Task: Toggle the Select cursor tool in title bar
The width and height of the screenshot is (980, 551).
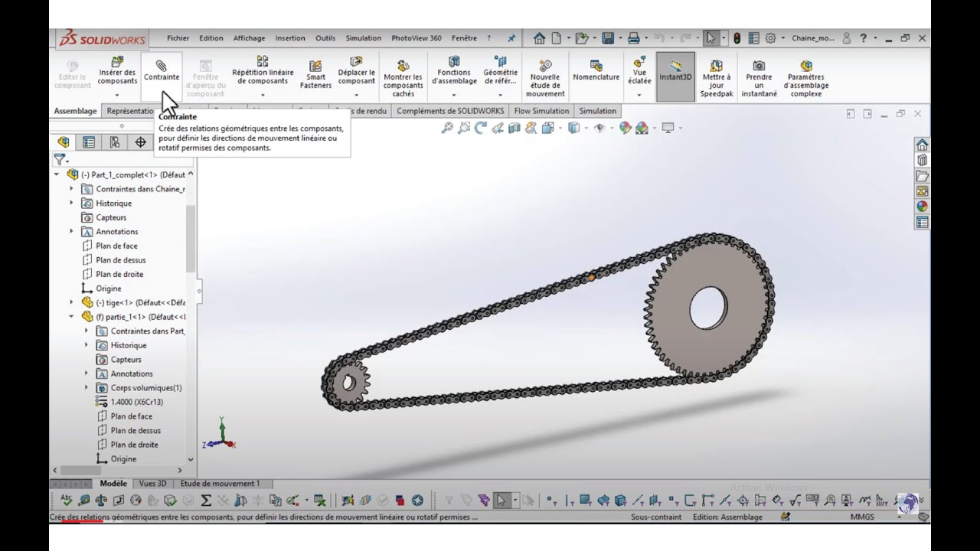Action: 711,38
